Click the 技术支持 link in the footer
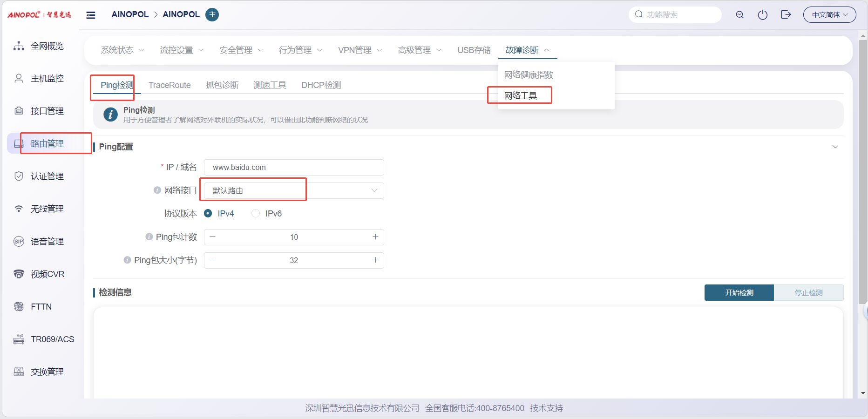868x419 pixels. [546, 408]
